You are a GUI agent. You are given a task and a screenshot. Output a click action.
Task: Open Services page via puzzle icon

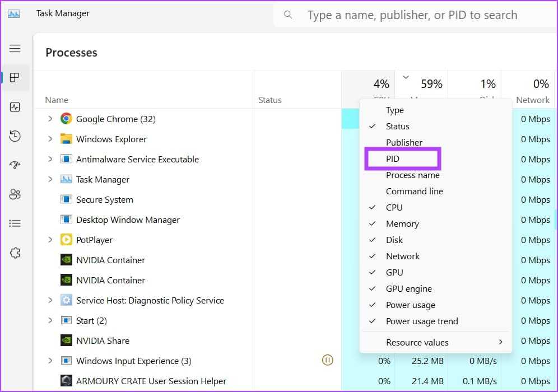[x=15, y=253]
